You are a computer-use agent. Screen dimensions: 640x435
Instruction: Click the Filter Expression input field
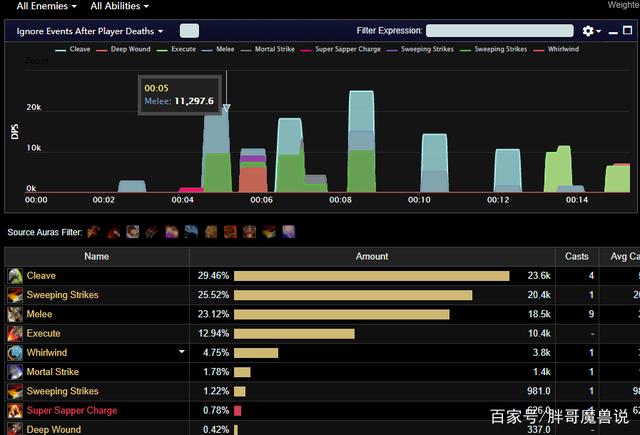pos(499,31)
